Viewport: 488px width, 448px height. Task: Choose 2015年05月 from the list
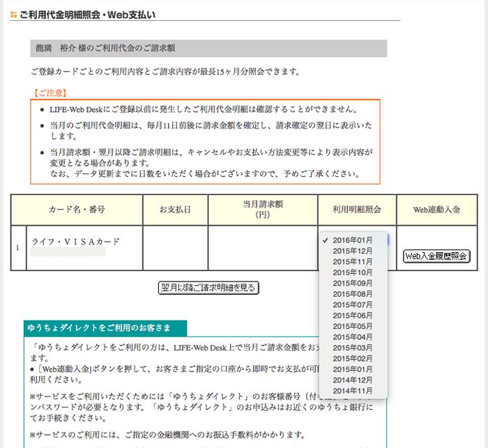click(353, 326)
